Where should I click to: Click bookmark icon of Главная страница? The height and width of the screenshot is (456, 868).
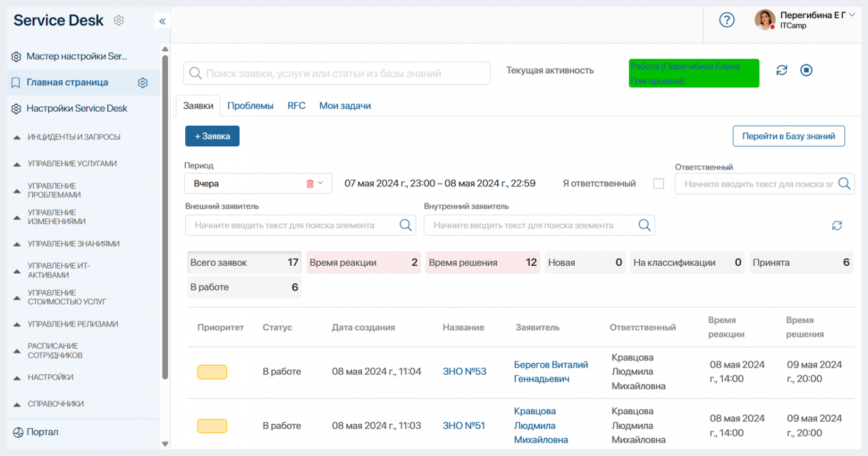tap(16, 83)
